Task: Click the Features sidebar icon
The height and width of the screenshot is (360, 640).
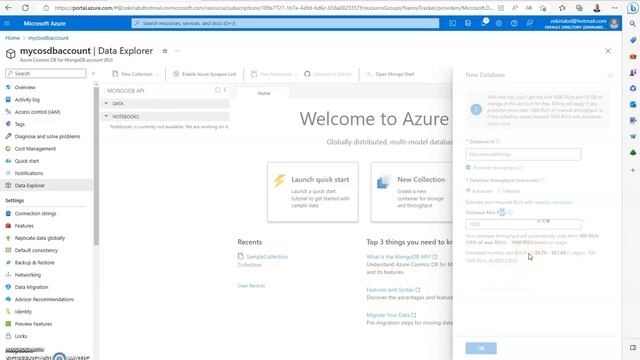Action: coord(8,226)
